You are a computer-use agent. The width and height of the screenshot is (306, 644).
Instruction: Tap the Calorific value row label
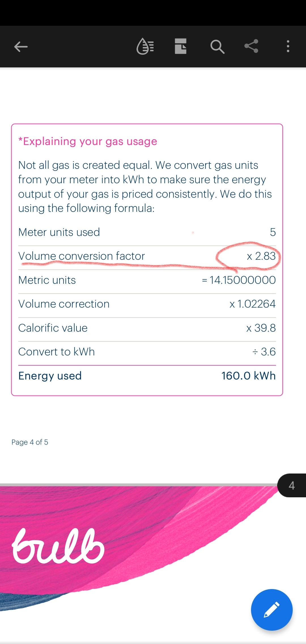(x=53, y=328)
